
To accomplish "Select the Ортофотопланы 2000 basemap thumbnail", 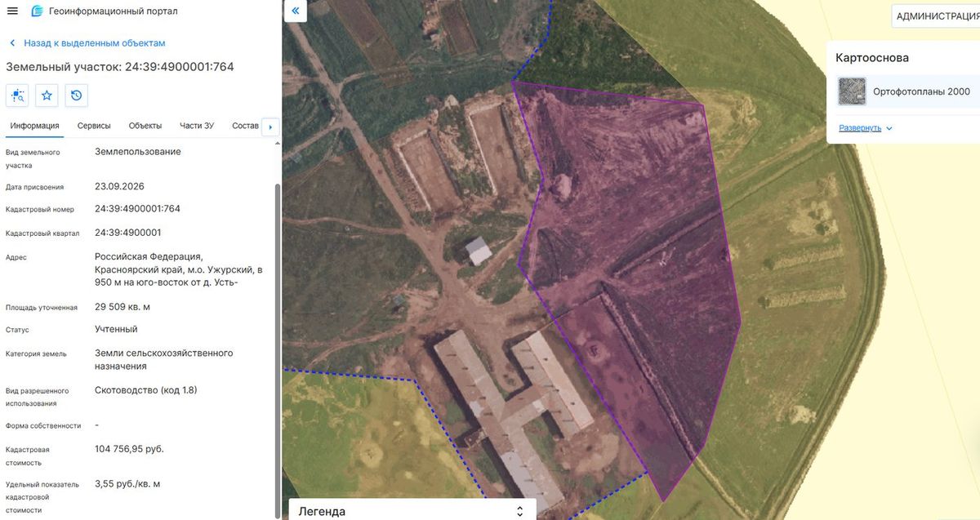I will pos(852,91).
